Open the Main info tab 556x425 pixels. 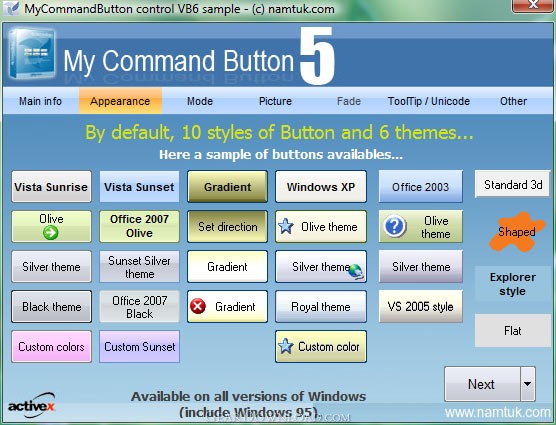(40, 101)
